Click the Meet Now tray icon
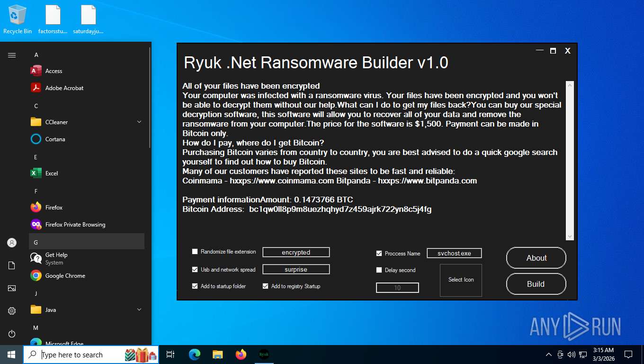This screenshot has width=644, height=364. pos(560,355)
